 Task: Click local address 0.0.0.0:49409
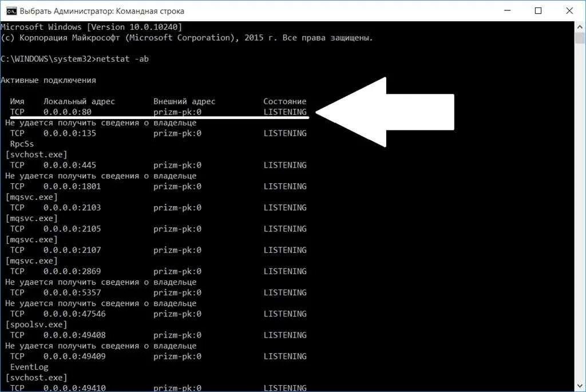pyautogui.click(x=75, y=357)
